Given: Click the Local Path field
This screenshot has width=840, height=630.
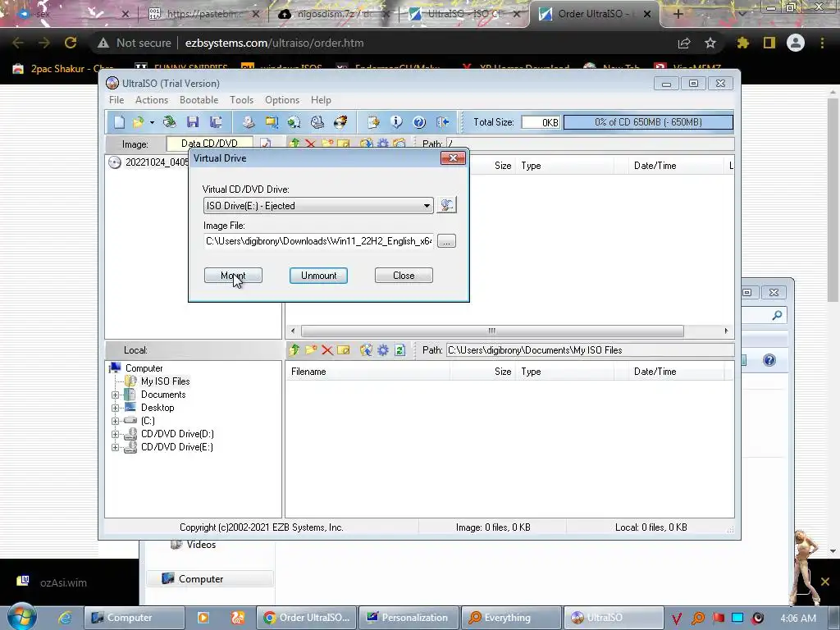Looking at the screenshot, I should (x=590, y=350).
